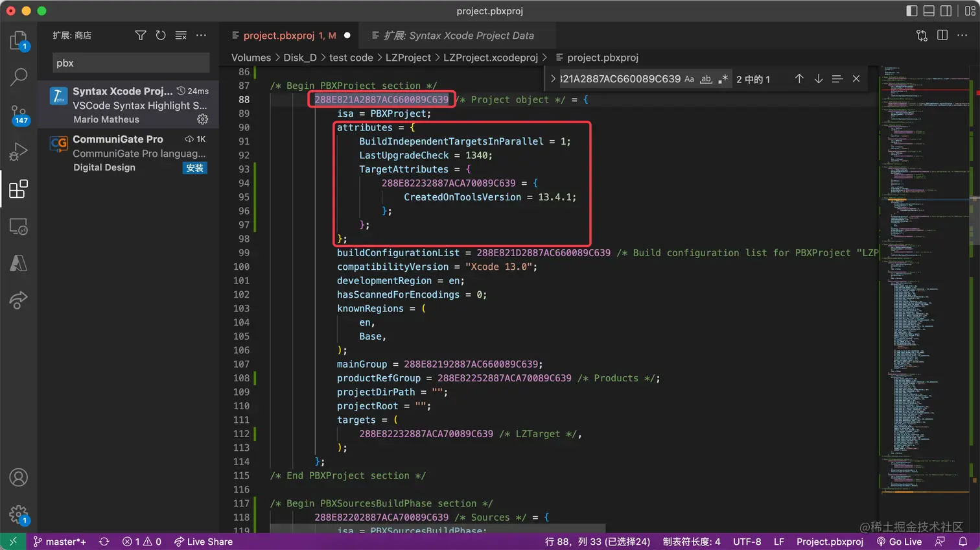Open the Manage gear in activity bar
Viewport: 980px width, 550px height.
pos(19,515)
